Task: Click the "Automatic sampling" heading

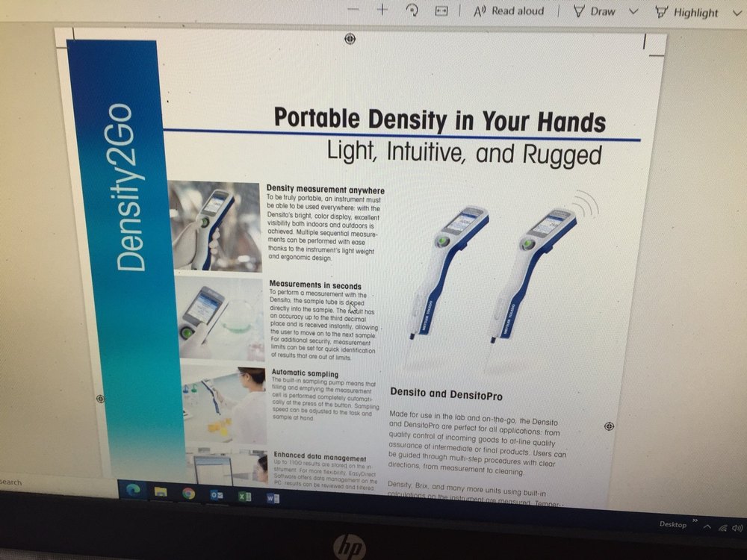Action: [305, 373]
